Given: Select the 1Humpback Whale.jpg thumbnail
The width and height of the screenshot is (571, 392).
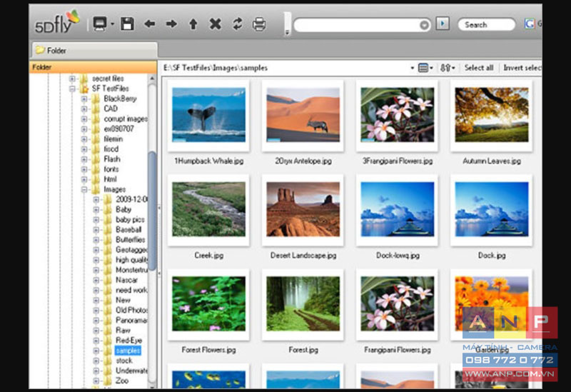Looking at the screenshot, I should tap(208, 115).
